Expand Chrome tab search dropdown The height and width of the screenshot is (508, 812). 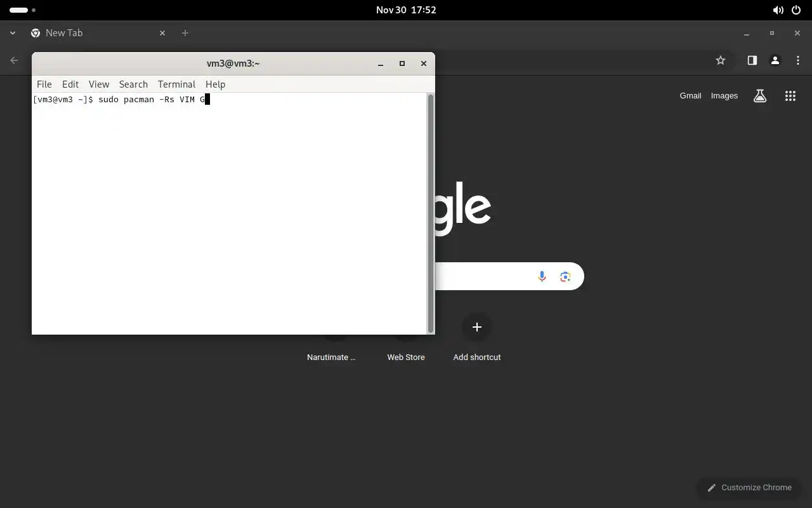tap(13, 33)
